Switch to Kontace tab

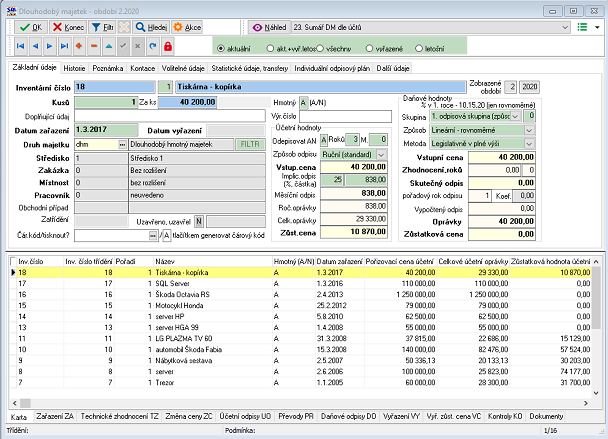142,68
